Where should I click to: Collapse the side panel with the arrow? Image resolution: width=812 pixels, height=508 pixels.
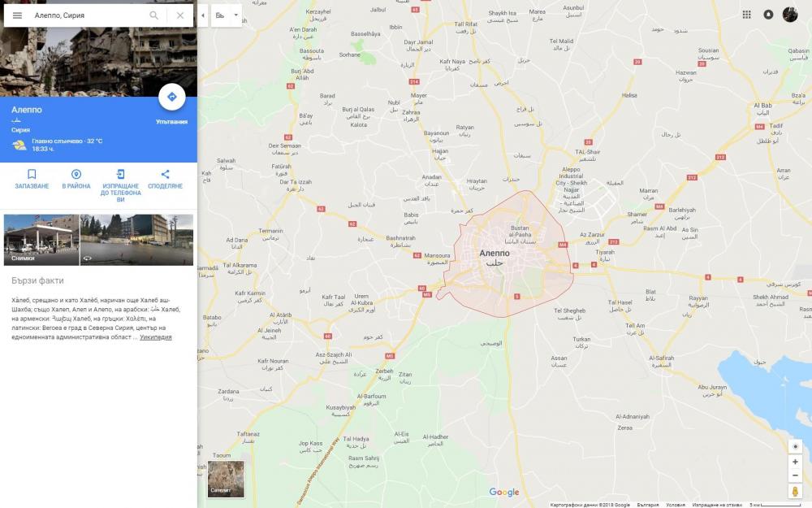pyautogui.click(x=202, y=15)
